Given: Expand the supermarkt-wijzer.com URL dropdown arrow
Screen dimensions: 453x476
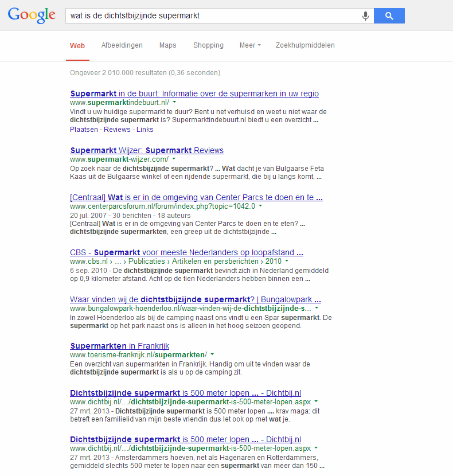Looking at the screenshot, I should click(174, 159).
